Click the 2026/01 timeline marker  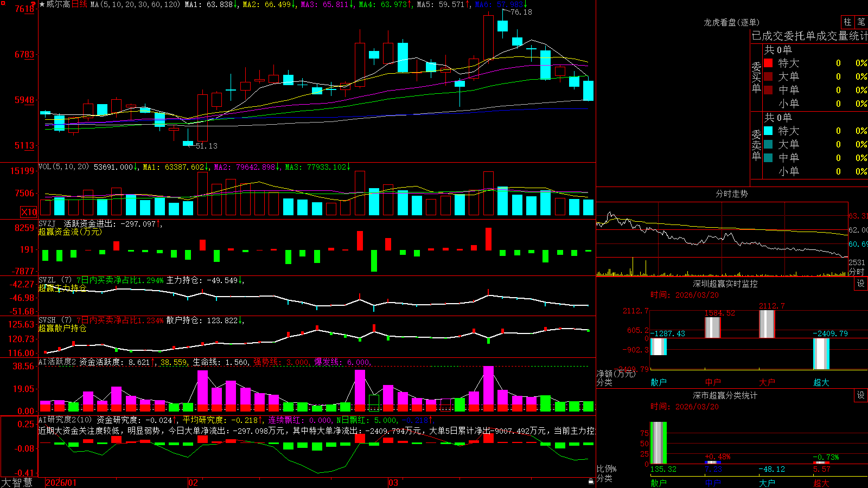coord(61,483)
